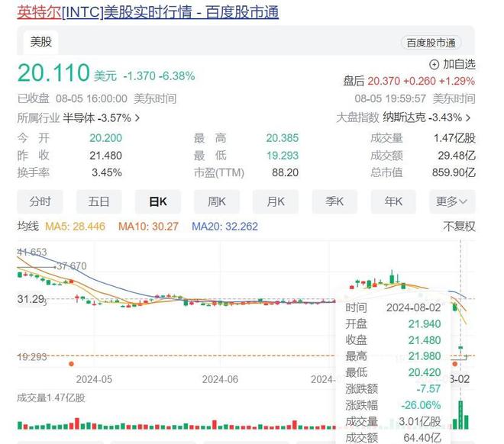504x444 pixels.
Task: Click the 已收盘 08-05 16:00:00 status
Action: pyautogui.click(x=72, y=98)
